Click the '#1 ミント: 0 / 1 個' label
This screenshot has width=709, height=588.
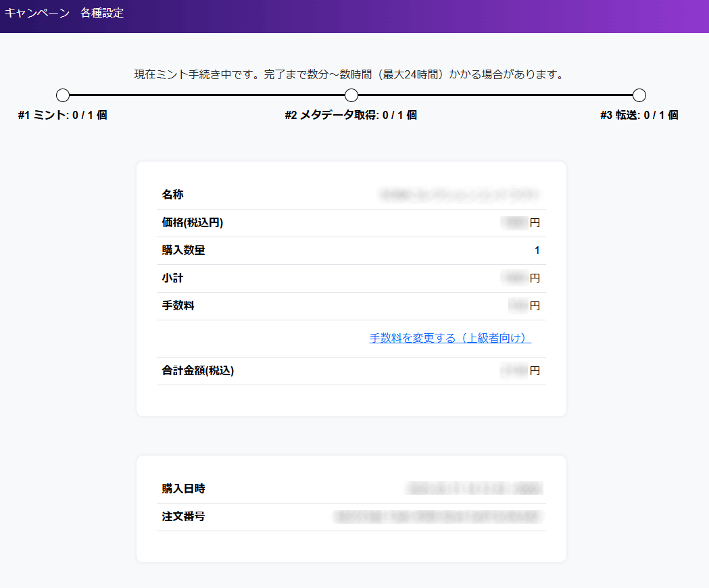click(x=63, y=115)
